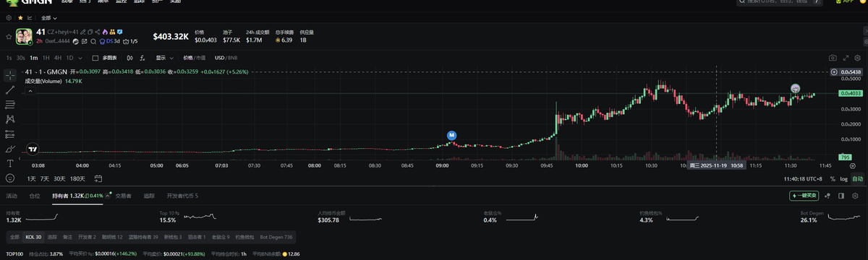
Task: Filter holders by 老鼠仓 9
Action: 220,237
